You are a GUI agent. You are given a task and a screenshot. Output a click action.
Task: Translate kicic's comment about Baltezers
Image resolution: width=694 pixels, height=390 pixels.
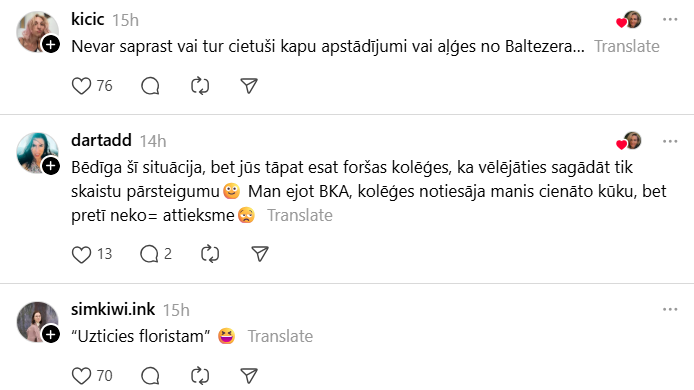pyautogui.click(x=626, y=46)
